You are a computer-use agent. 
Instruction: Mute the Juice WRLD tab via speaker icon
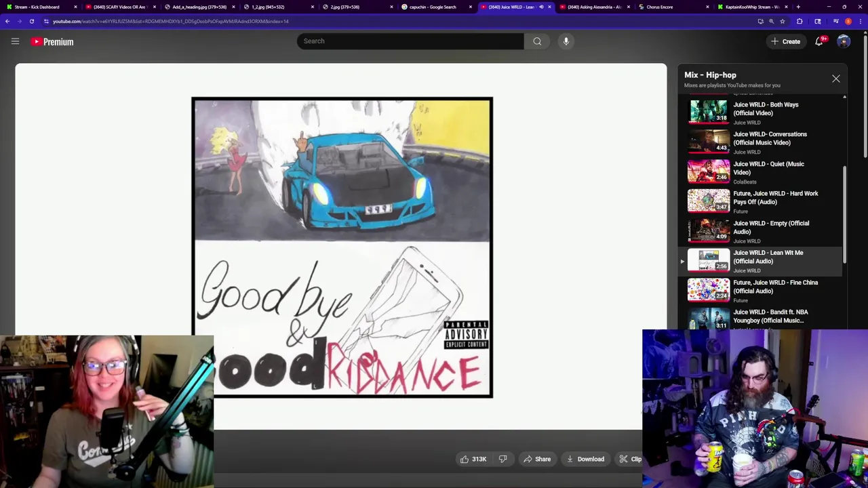pyautogui.click(x=541, y=7)
